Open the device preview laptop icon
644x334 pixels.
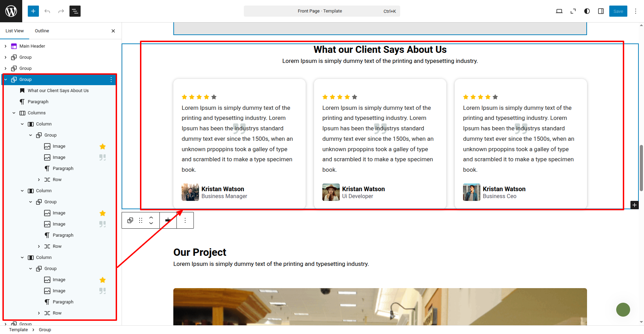click(559, 11)
